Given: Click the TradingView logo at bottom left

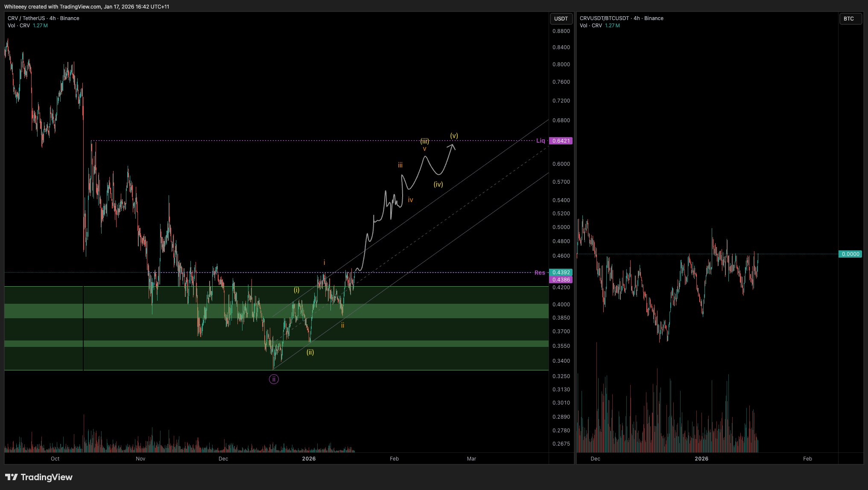Looking at the screenshot, I should click(38, 477).
